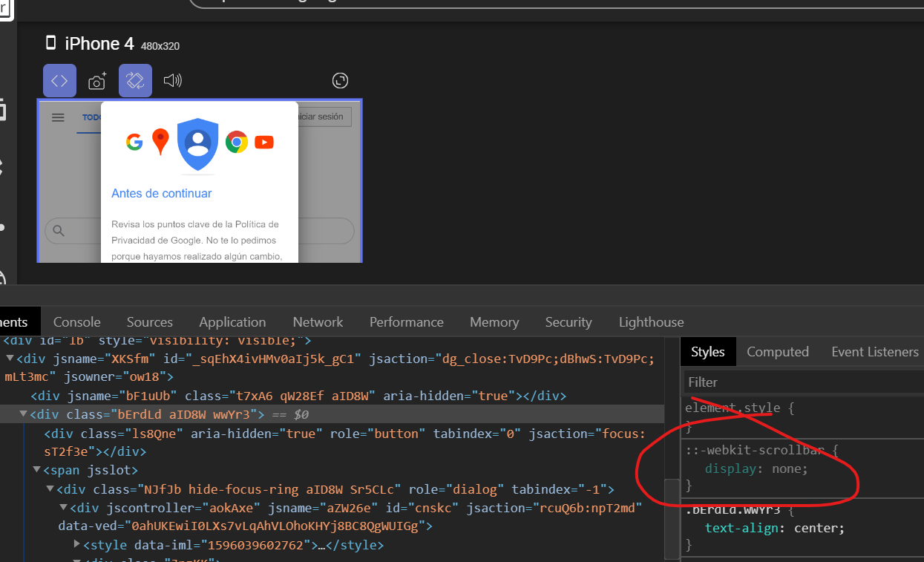Click the data-ved attribute line

[246, 526]
